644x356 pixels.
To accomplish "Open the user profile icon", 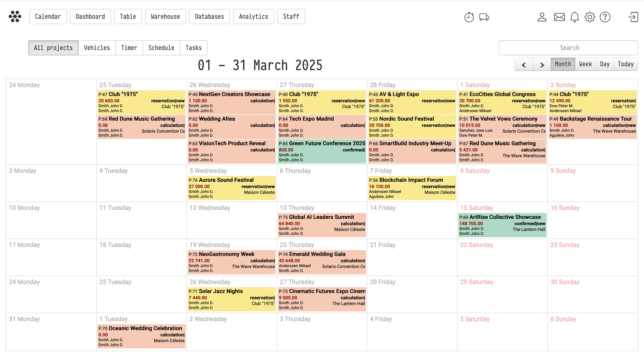I will click(x=542, y=17).
